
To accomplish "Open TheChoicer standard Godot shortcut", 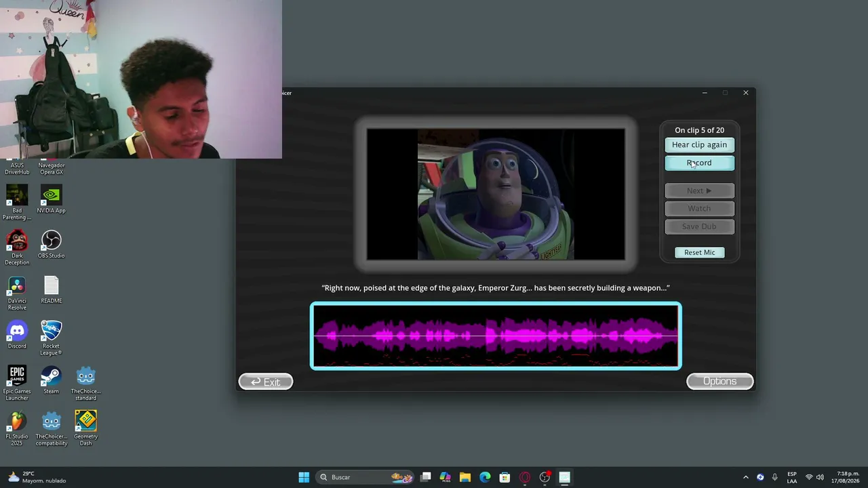I will click(x=85, y=384).
